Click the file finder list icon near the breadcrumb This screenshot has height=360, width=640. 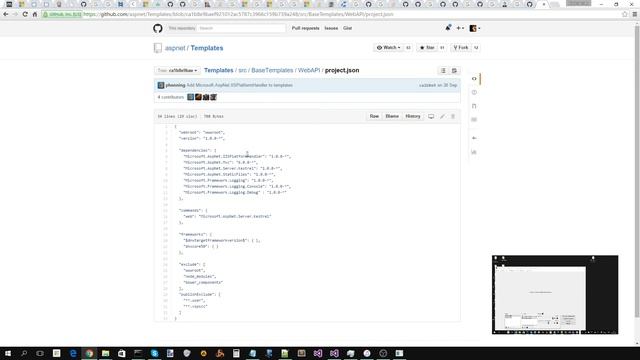[443, 71]
